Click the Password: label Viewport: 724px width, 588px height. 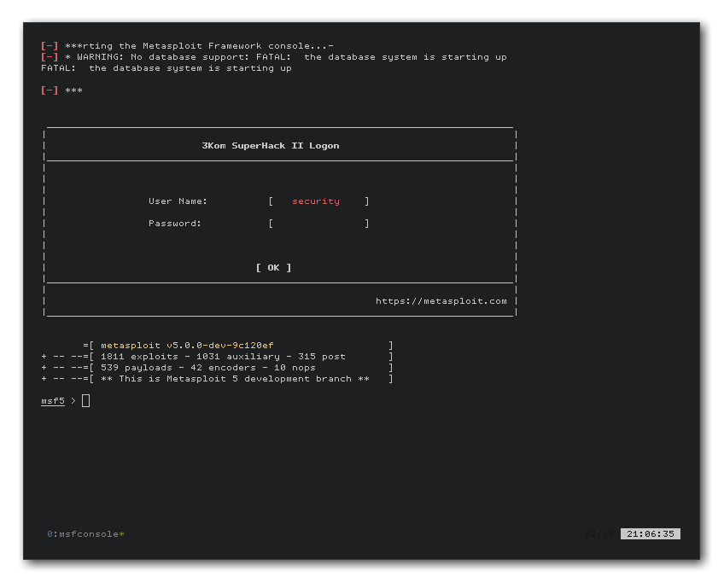[x=175, y=224]
